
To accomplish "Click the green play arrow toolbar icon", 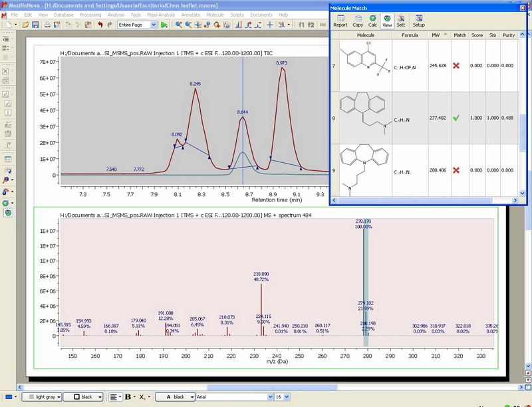I will click(x=164, y=25).
